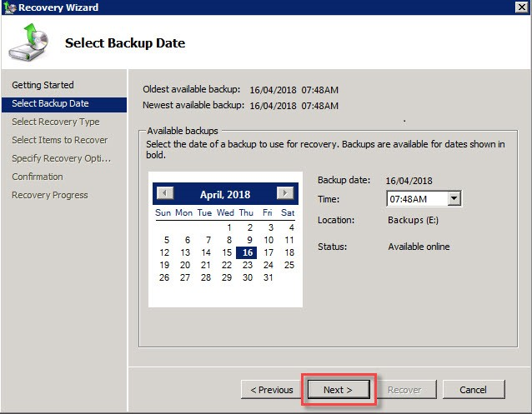This screenshot has height=414, width=532.
Task: Click the Previous button
Action: point(271,389)
